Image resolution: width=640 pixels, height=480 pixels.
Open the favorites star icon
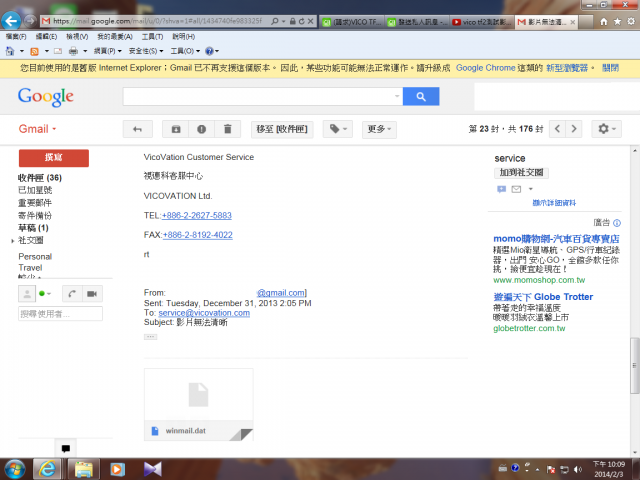click(x=617, y=22)
